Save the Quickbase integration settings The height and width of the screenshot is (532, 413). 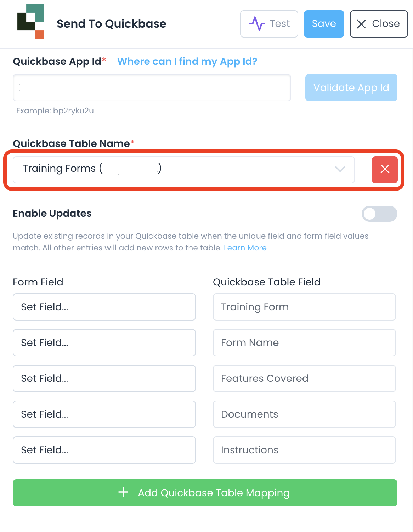[324, 24]
